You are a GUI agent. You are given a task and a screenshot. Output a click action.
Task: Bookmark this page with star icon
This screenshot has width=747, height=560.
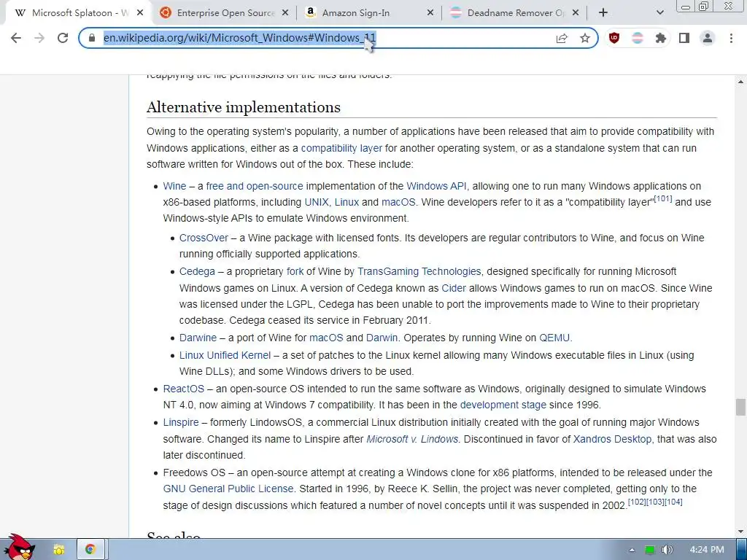[585, 38]
